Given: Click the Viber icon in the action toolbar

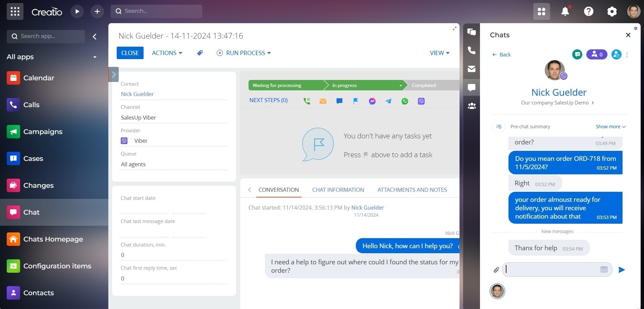Looking at the screenshot, I should click(x=421, y=101).
